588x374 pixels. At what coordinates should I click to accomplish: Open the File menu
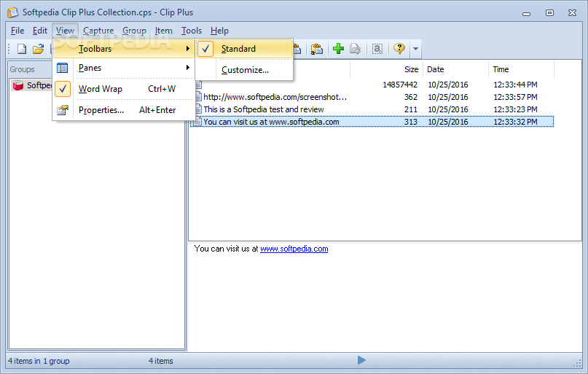click(x=17, y=31)
